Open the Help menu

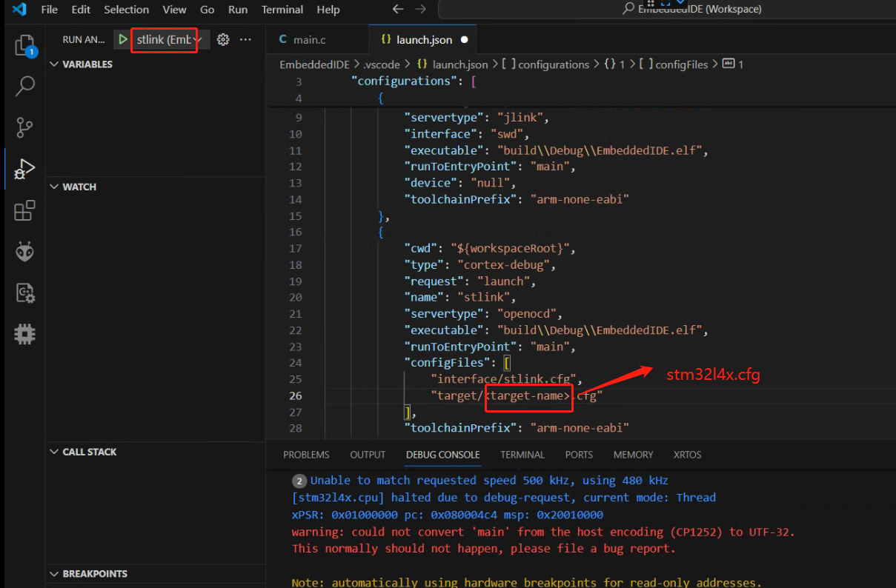click(328, 10)
